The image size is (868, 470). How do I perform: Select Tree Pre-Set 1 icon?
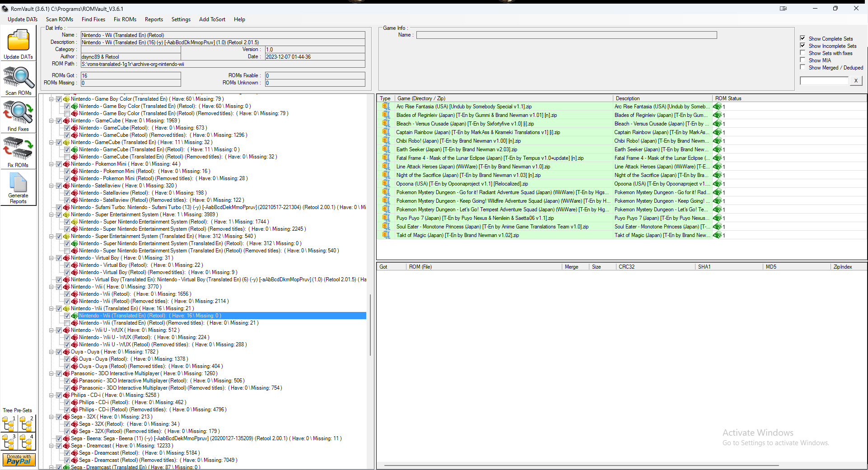tap(9, 424)
